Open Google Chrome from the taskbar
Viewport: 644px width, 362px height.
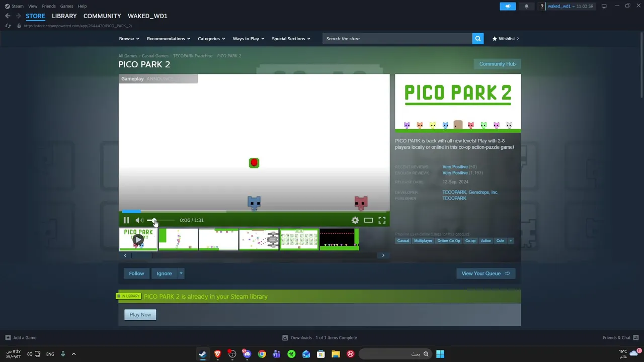point(262,354)
